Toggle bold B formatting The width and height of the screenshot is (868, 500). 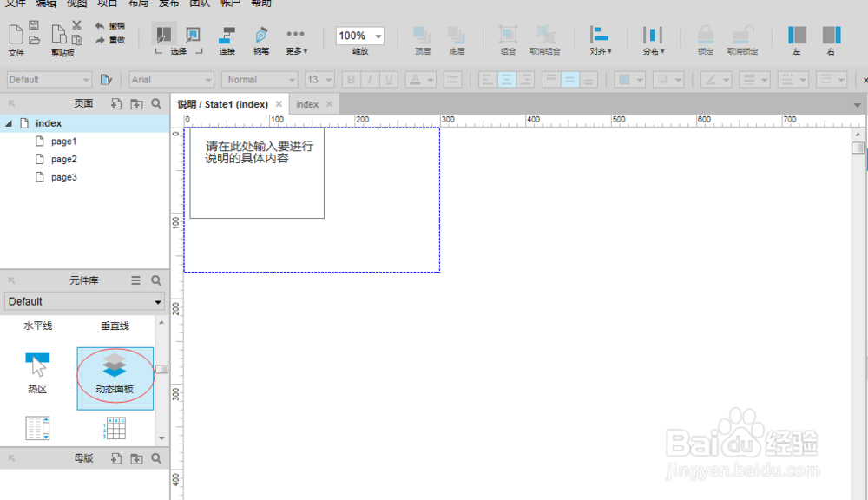tap(351, 80)
